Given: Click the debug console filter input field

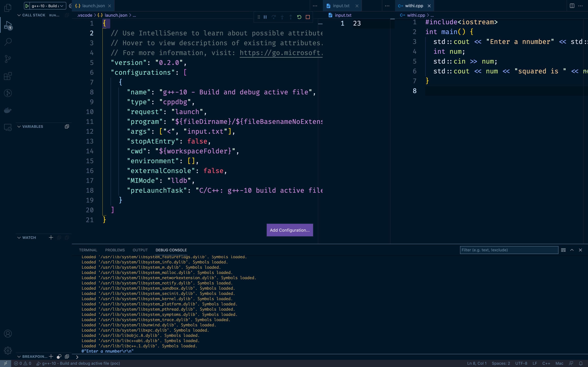Looking at the screenshot, I should pos(509,250).
